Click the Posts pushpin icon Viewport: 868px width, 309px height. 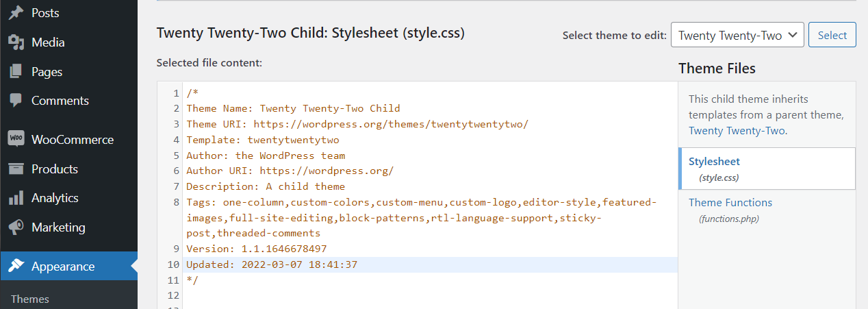tap(16, 13)
